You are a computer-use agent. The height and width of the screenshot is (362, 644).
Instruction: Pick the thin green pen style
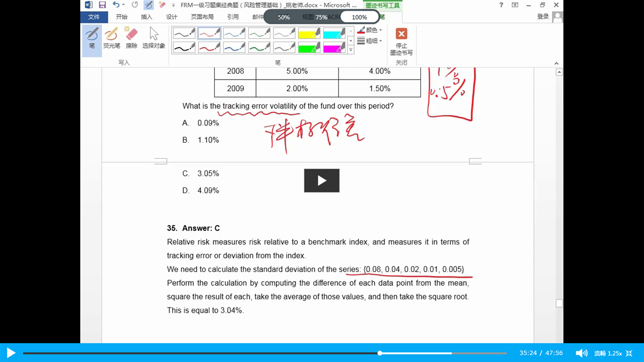point(259,33)
